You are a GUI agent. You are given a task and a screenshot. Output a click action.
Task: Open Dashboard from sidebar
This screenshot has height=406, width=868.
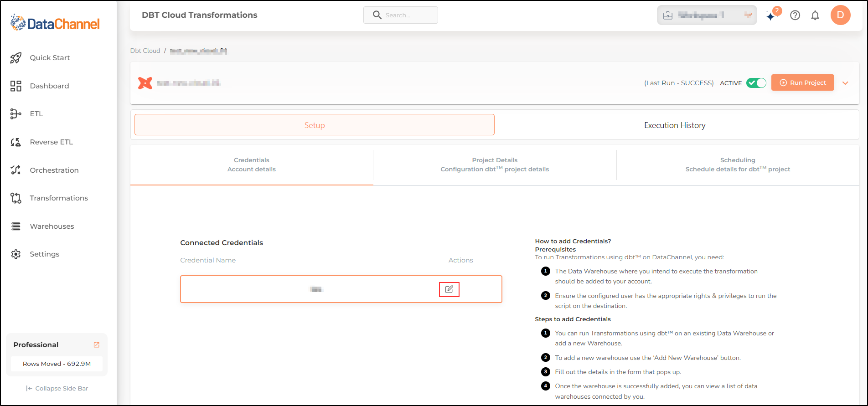[50, 86]
